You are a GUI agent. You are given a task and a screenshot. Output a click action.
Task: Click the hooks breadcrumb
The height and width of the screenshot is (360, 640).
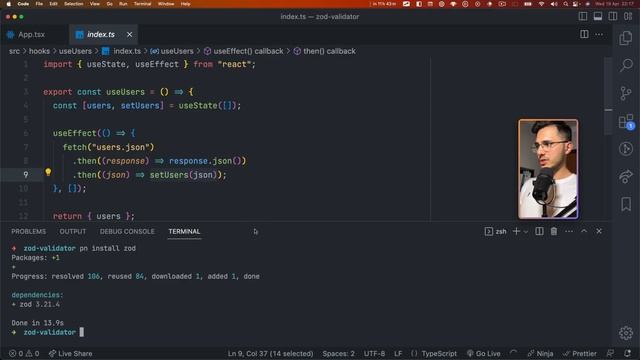click(39, 51)
